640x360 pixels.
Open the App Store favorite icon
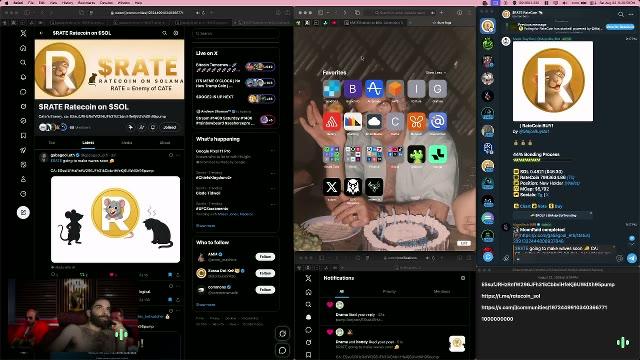pyautogui.click(x=374, y=89)
